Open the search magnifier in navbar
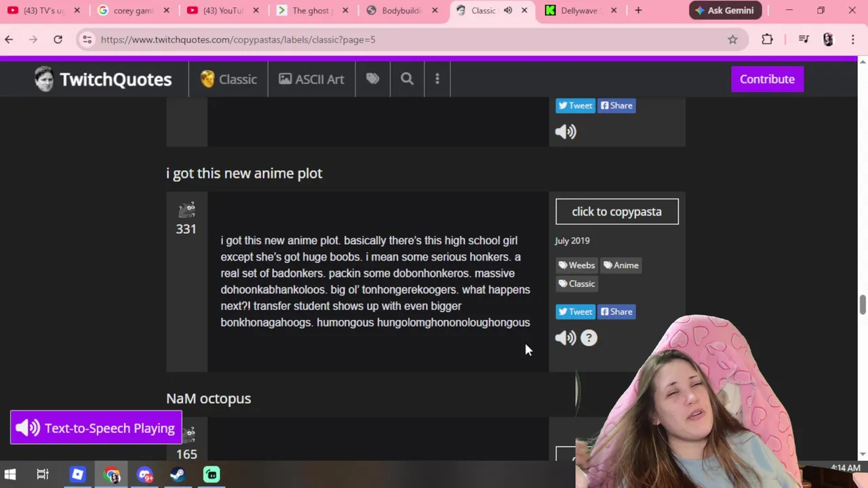This screenshot has width=868, height=488. pos(407,79)
